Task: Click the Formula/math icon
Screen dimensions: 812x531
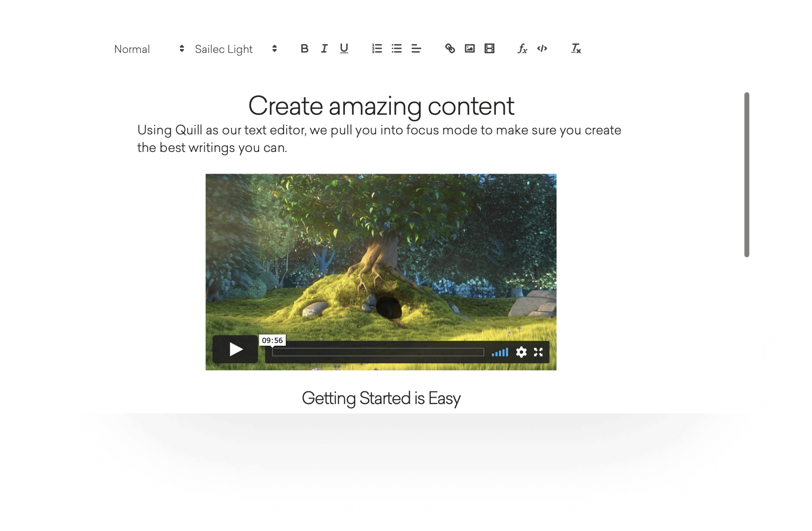Action: (x=520, y=49)
